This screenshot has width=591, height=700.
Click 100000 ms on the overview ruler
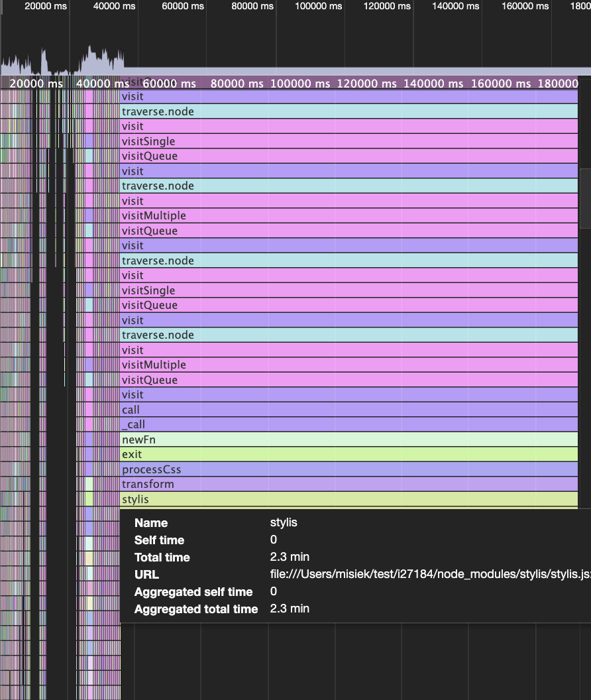318,6
